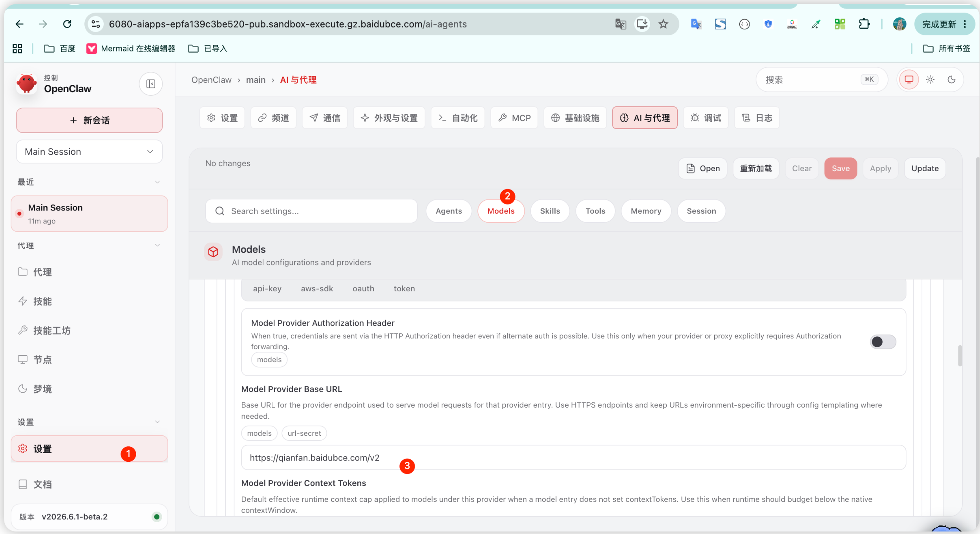Open the green grid extension icon

(x=840, y=24)
